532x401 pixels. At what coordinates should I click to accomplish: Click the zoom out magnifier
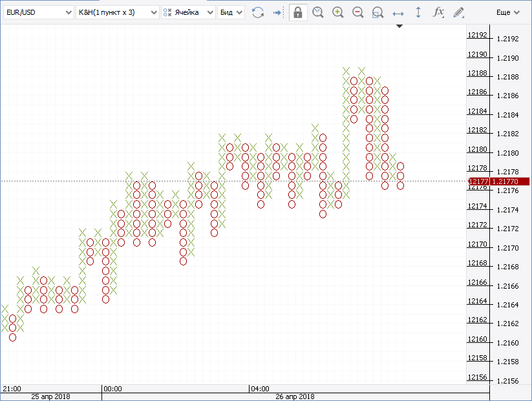point(358,12)
